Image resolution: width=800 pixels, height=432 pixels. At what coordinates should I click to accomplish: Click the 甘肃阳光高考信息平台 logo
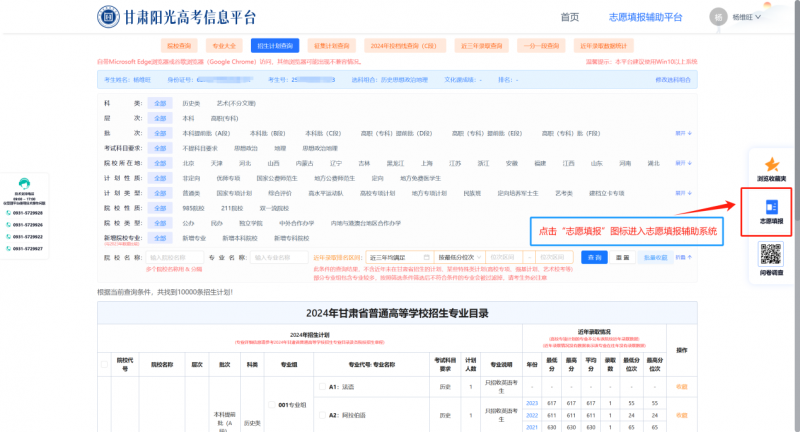[177, 17]
